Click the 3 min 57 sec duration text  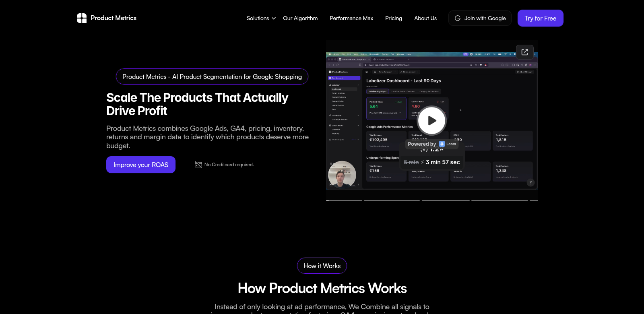pos(443,162)
